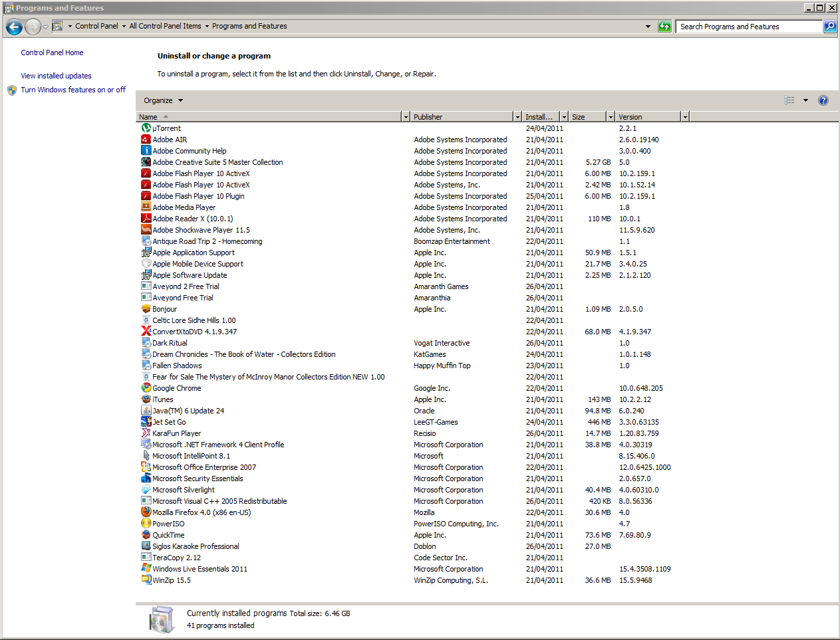Image resolution: width=840 pixels, height=640 pixels.
Task: Click the Microsoft Security Essentials icon
Action: click(146, 479)
